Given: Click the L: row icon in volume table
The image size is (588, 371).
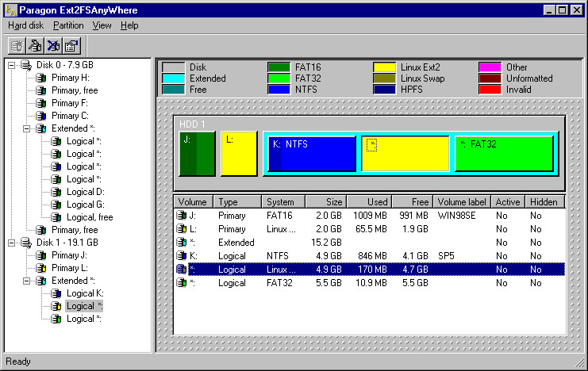Looking at the screenshot, I should click(x=182, y=228).
